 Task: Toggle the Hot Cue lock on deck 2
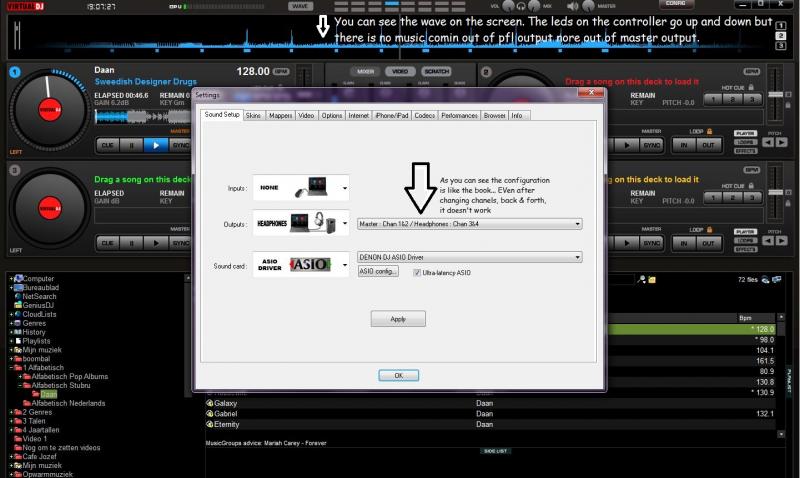point(751,87)
